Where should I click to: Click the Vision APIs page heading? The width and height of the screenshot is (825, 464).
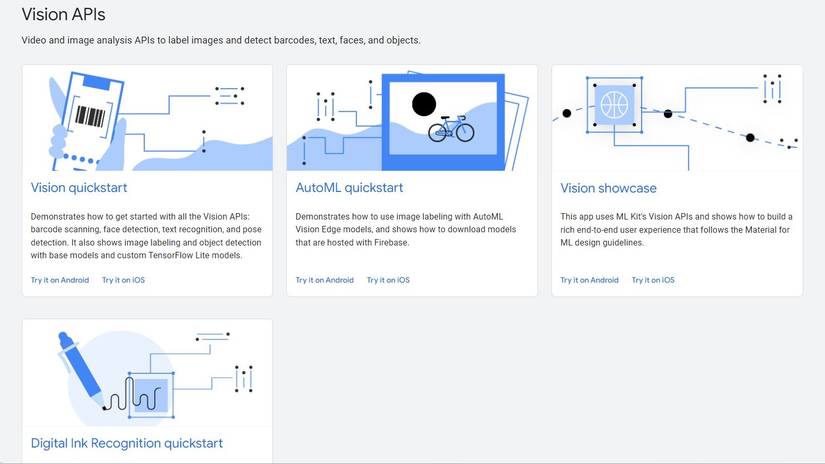pos(64,15)
